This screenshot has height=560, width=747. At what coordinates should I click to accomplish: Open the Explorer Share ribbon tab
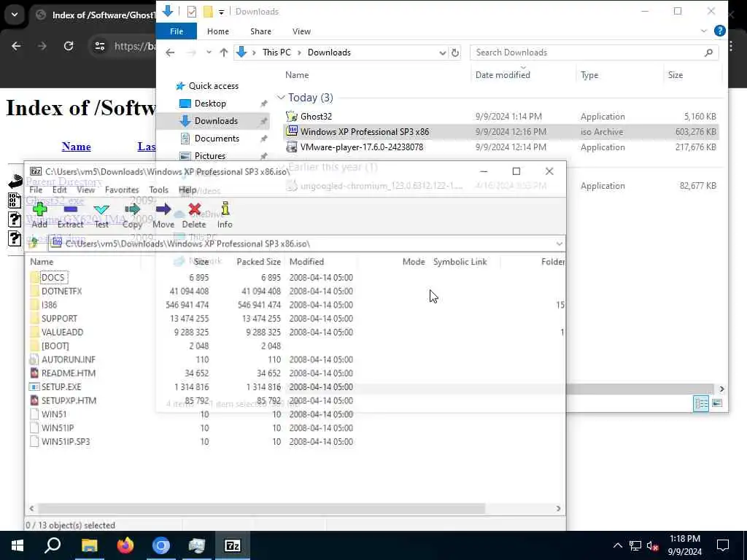260,31
